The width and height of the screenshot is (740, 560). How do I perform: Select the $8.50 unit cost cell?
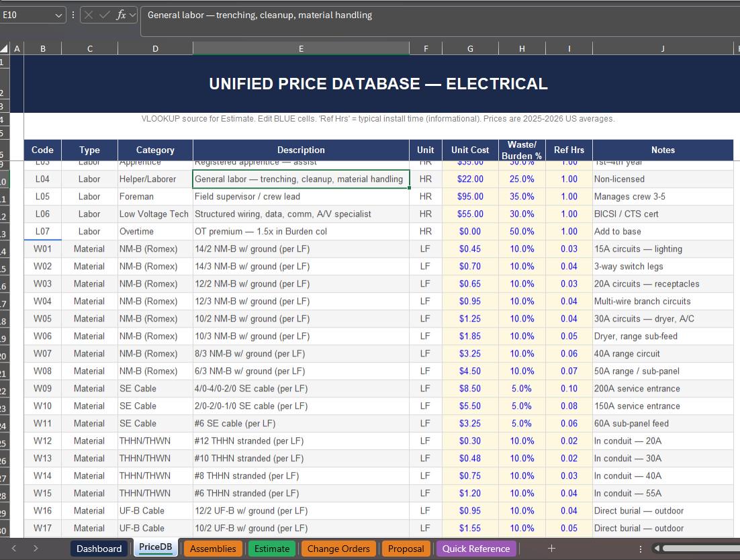click(470, 388)
